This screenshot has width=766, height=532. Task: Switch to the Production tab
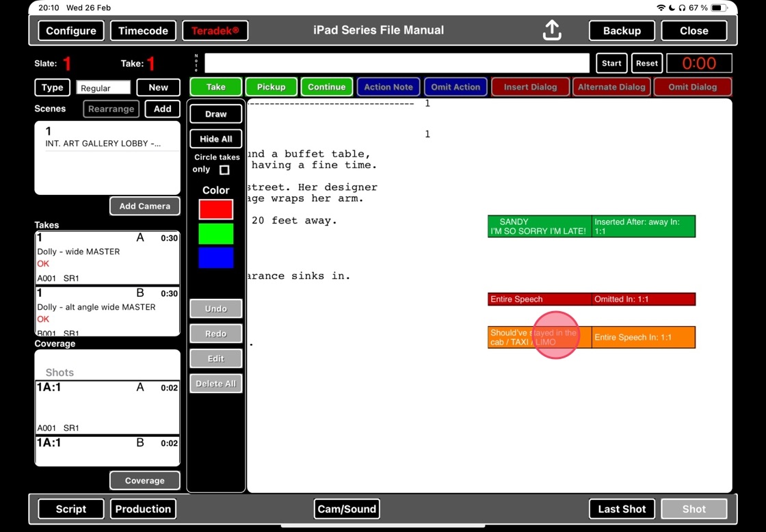click(x=143, y=509)
